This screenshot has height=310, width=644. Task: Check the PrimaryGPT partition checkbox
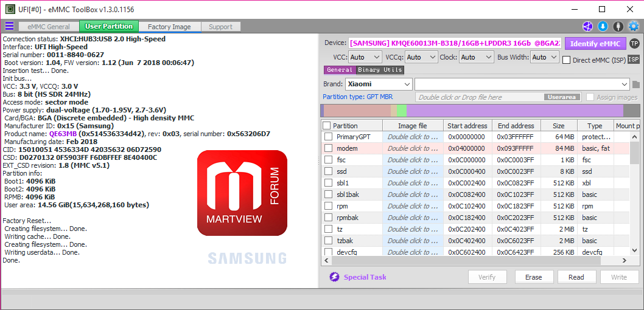coord(329,137)
